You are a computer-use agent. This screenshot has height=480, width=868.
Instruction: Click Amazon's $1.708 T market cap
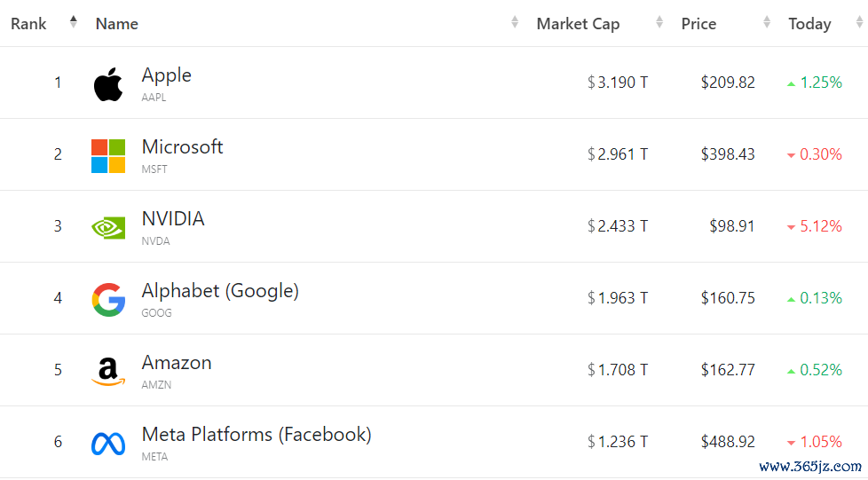tap(618, 370)
